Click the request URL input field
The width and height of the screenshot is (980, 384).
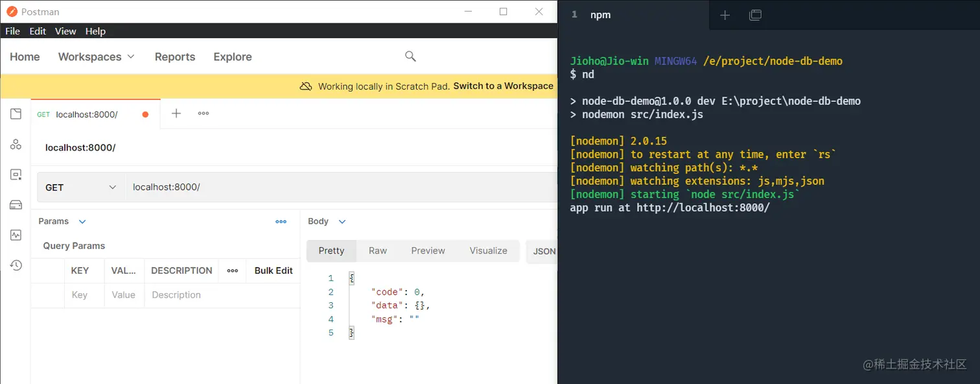pyautogui.click(x=292, y=187)
